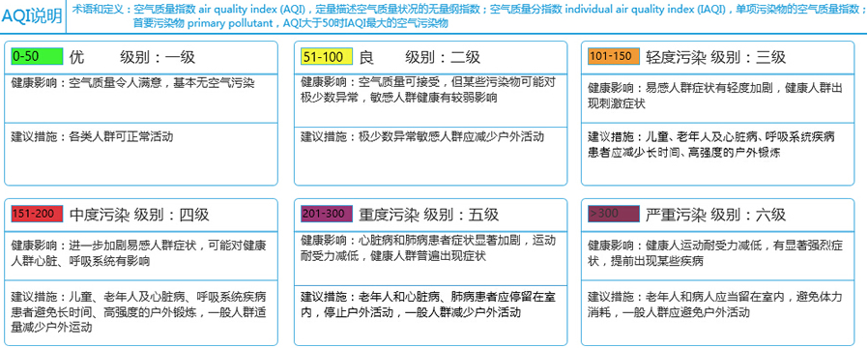Image resolution: width=868 pixels, height=348 pixels.
Task: Click the AQI说明 header title
Action: pos(32,16)
